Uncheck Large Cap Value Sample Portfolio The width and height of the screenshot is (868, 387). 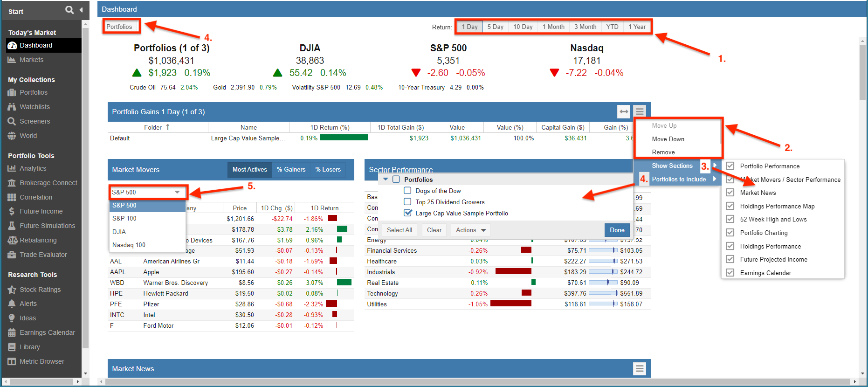[x=407, y=213]
